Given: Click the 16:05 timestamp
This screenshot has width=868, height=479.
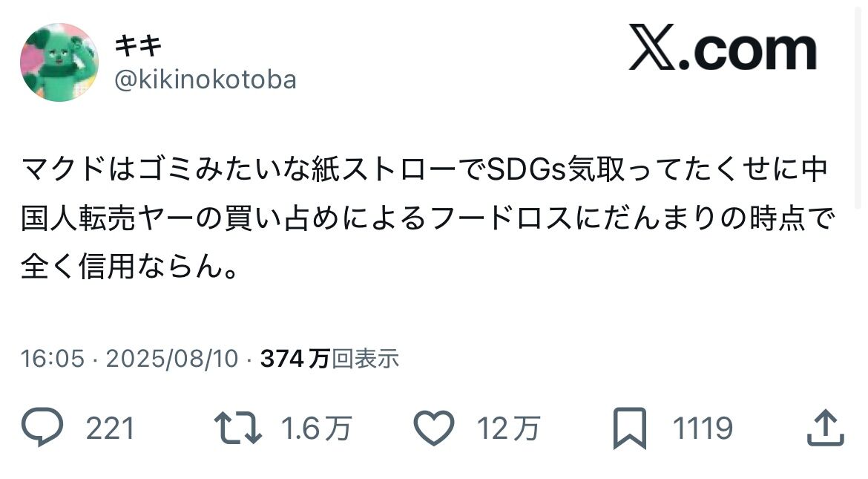Looking at the screenshot, I should [x=53, y=359].
